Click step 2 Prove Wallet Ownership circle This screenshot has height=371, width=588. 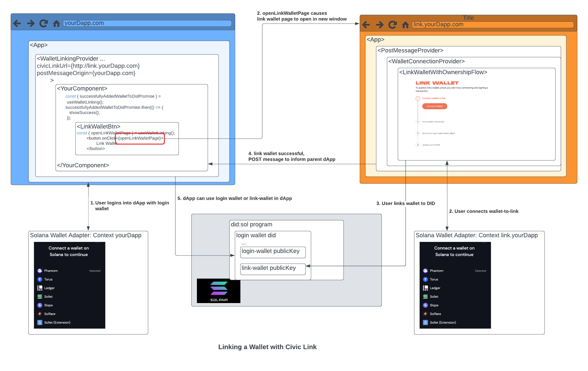[418, 122]
